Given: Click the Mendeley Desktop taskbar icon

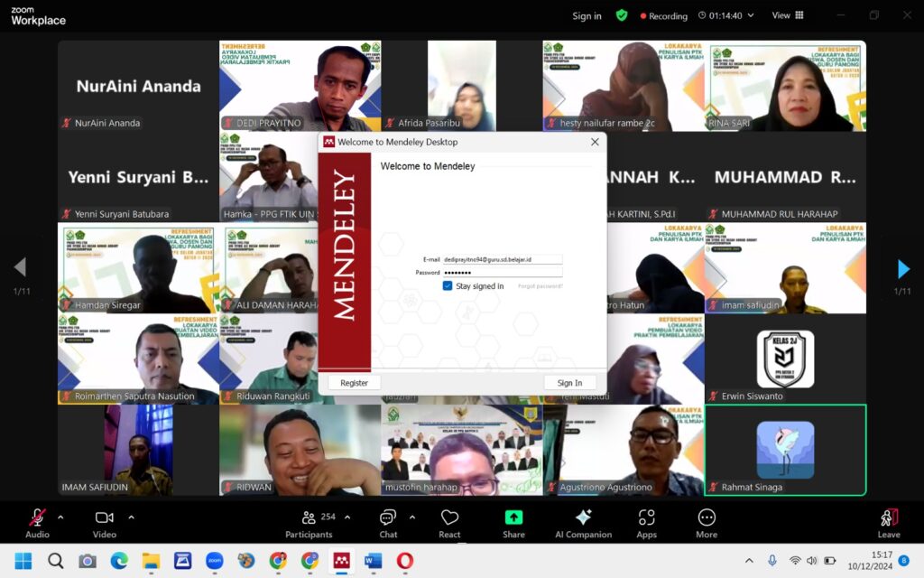Looking at the screenshot, I should [342, 560].
